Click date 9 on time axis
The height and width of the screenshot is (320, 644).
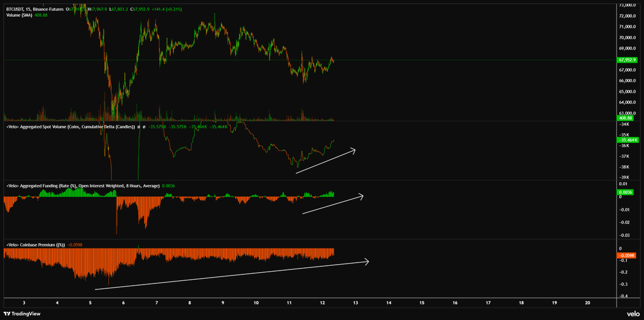tap(223, 303)
